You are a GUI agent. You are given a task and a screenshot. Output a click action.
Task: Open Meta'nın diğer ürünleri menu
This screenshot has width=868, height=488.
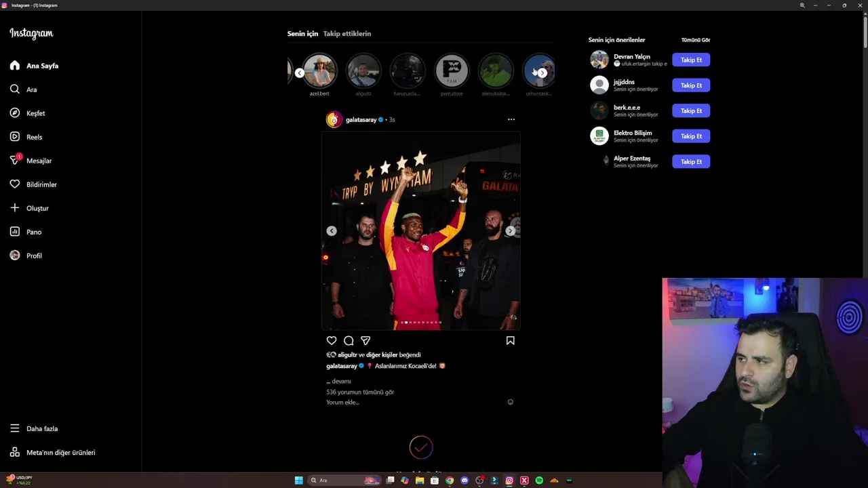tap(52, 452)
